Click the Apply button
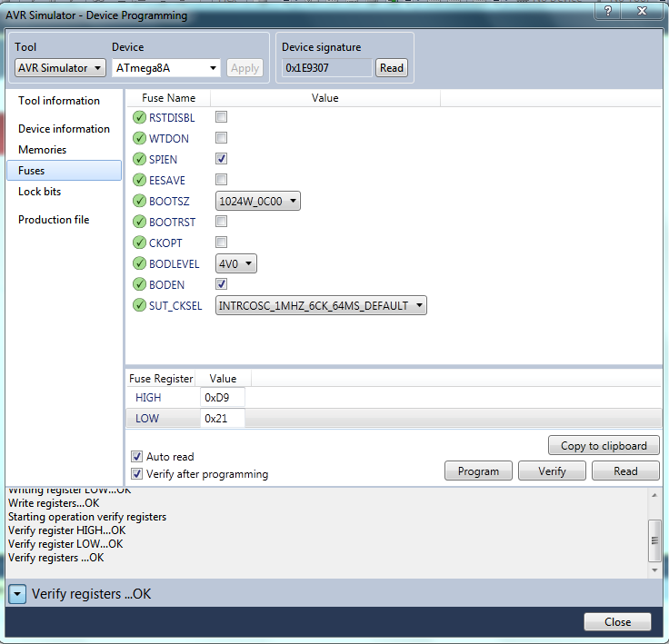Image resolution: width=669 pixels, height=644 pixels. click(245, 68)
